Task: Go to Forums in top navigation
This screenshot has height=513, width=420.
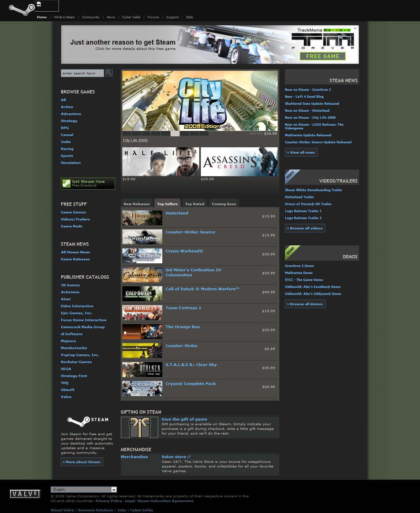Action: (x=153, y=17)
